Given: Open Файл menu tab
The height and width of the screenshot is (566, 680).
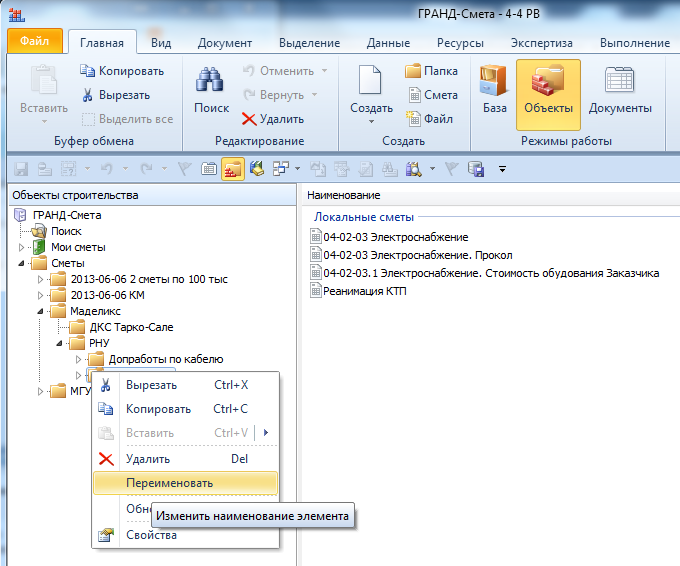Looking at the screenshot, I should 35,41.
